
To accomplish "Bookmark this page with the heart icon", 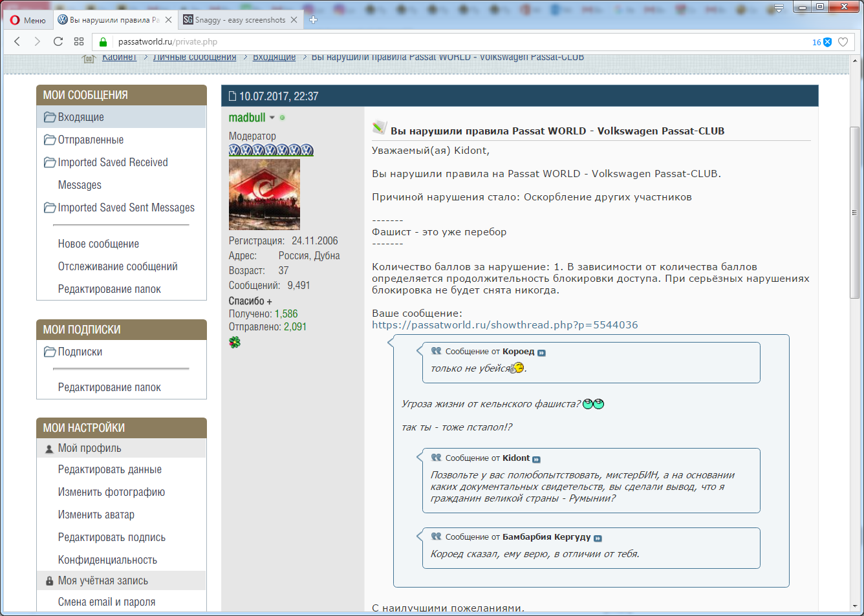I will coord(843,42).
